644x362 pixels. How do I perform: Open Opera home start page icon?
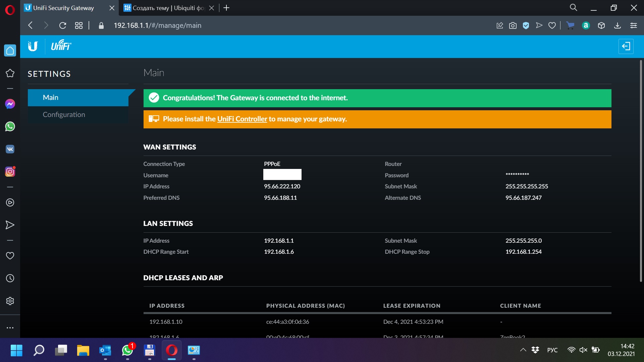pos(10,51)
